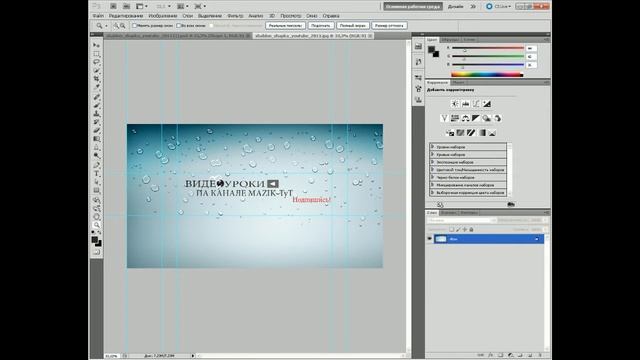Launch Bridge from application bar
This screenshot has width=640, height=360.
[113, 6]
